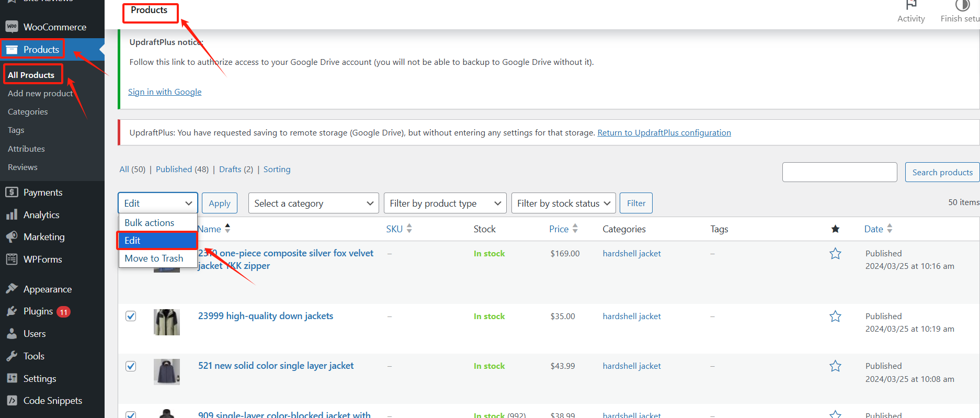Toggle featured star for 521 solid color jacket
Screen dimensions: 980x418
835,366
